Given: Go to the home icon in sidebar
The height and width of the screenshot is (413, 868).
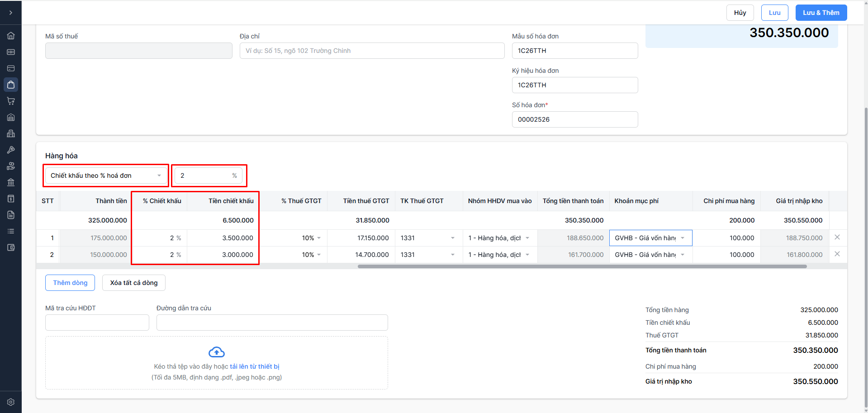Looking at the screenshot, I should 11,36.
